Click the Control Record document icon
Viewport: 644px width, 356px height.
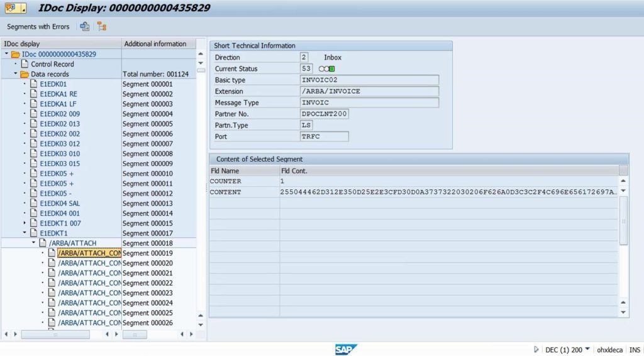[x=25, y=64]
